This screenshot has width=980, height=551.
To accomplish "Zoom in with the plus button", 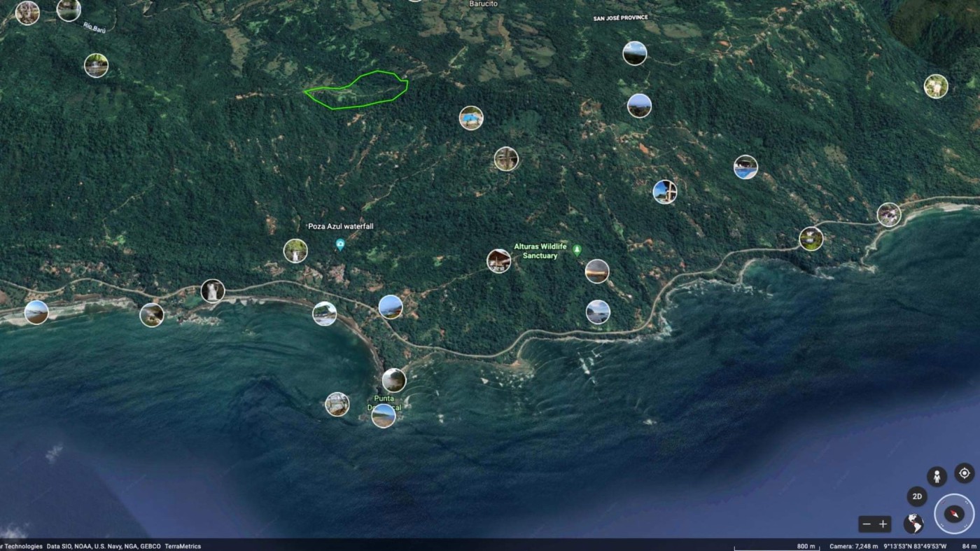I will pos(883,524).
